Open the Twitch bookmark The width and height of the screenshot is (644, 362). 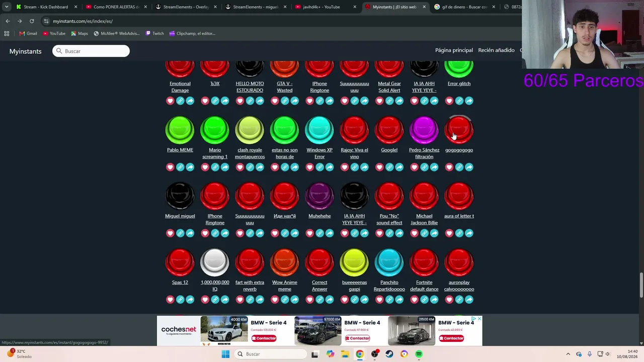(154, 34)
